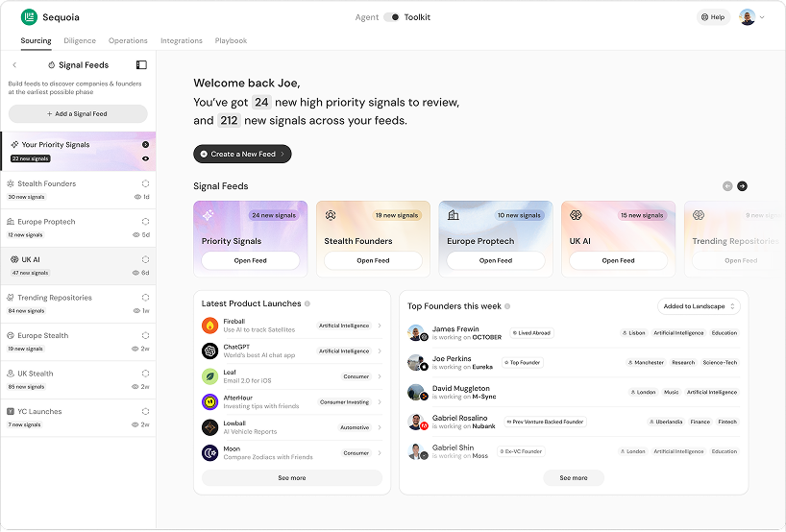Click Create a New Feed button
The image size is (786, 532).
pos(242,155)
